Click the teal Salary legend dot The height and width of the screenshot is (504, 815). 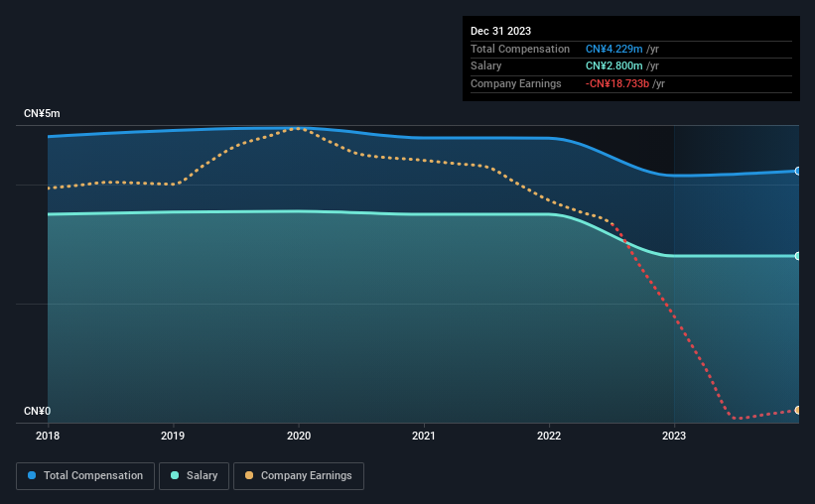(175, 475)
